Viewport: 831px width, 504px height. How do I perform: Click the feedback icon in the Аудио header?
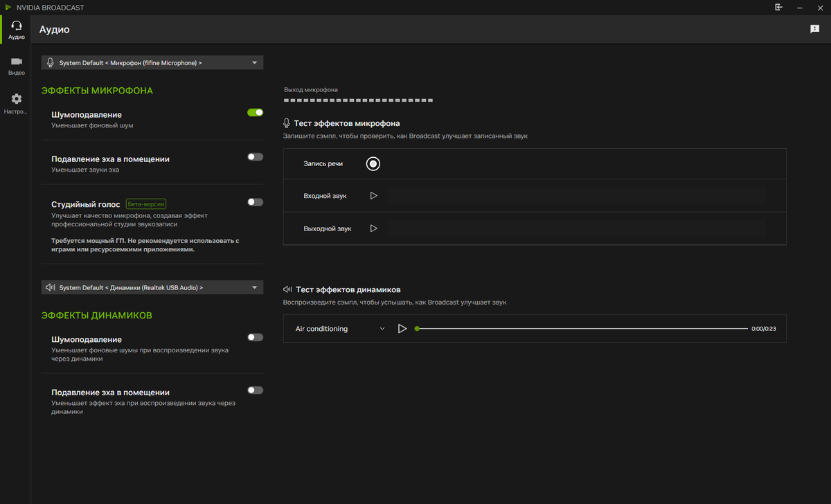pyautogui.click(x=814, y=29)
